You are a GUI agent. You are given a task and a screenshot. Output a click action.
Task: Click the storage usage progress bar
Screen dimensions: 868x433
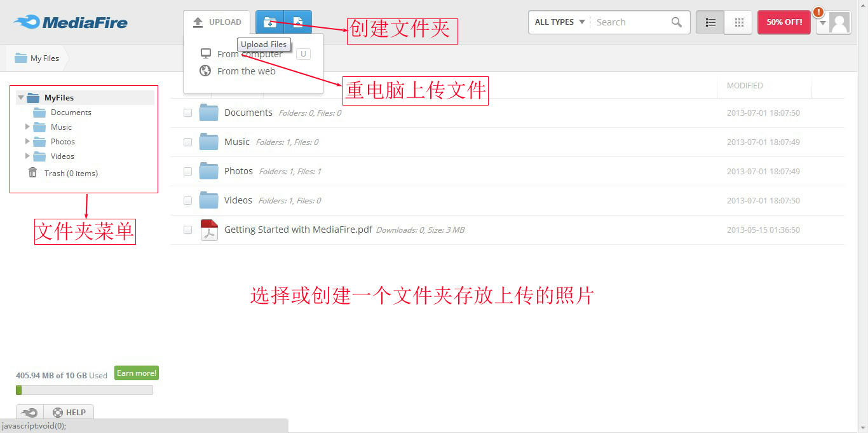pyautogui.click(x=85, y=390)
